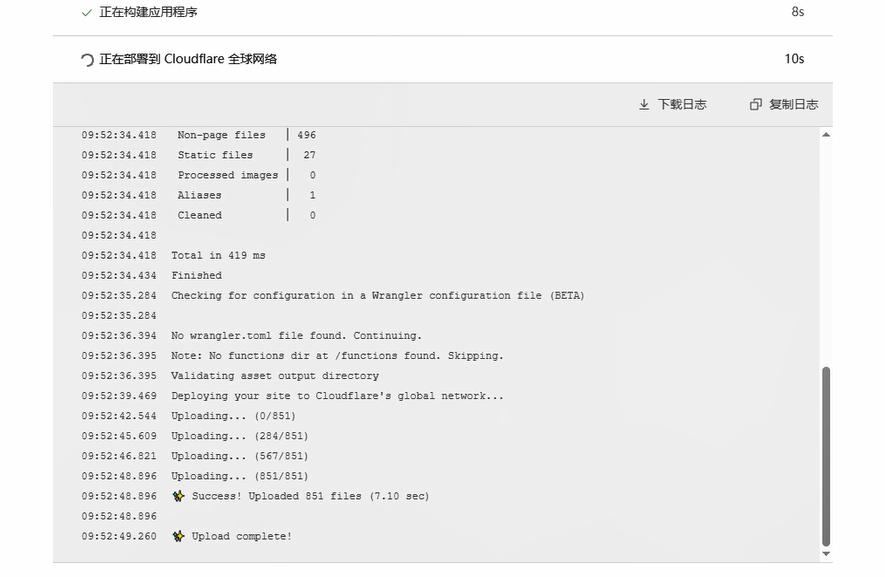The width and height of the screenshot is (885, 577).
Task: Click the sparkle emoji before Upload complete
Action: point(178,536)
